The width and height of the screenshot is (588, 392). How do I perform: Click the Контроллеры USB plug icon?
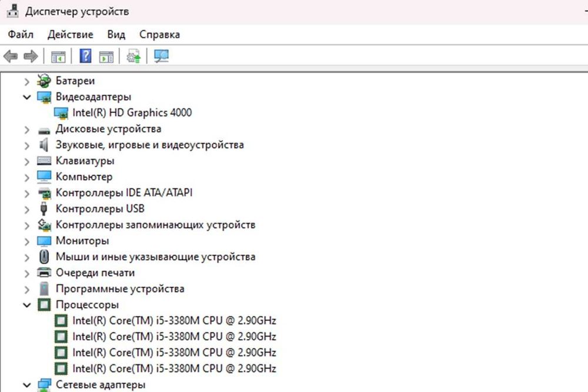44,209
